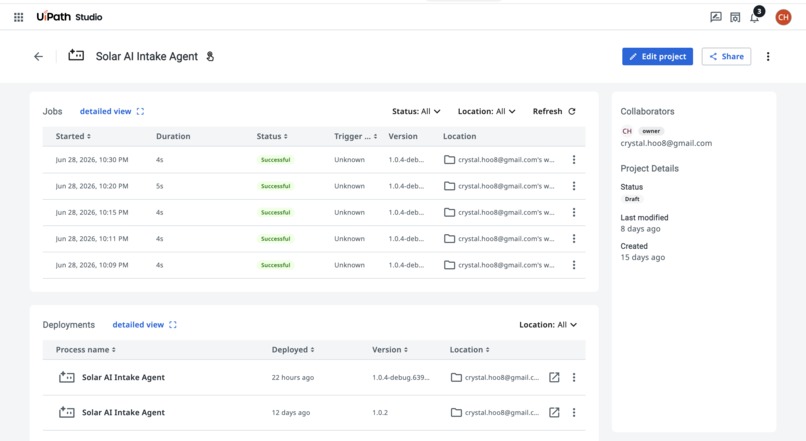This screenshot has height=441, width=806.
Task: Sort jobs by Trigger column
Action: pos(356,136)
